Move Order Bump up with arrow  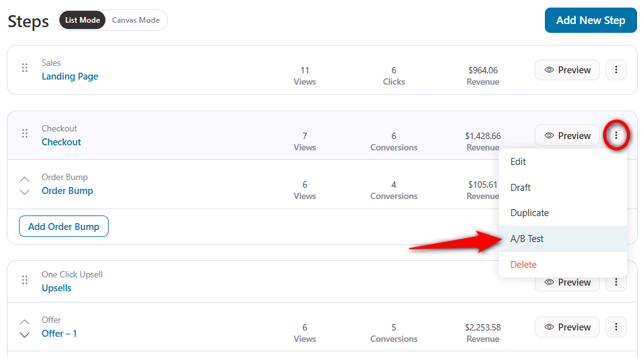(25, 179)
